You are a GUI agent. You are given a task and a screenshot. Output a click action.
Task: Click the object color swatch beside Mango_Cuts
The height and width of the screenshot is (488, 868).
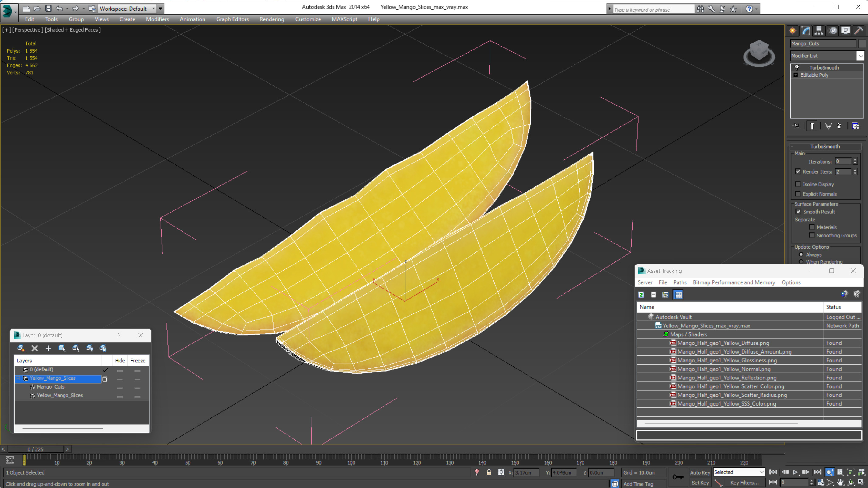862,43
